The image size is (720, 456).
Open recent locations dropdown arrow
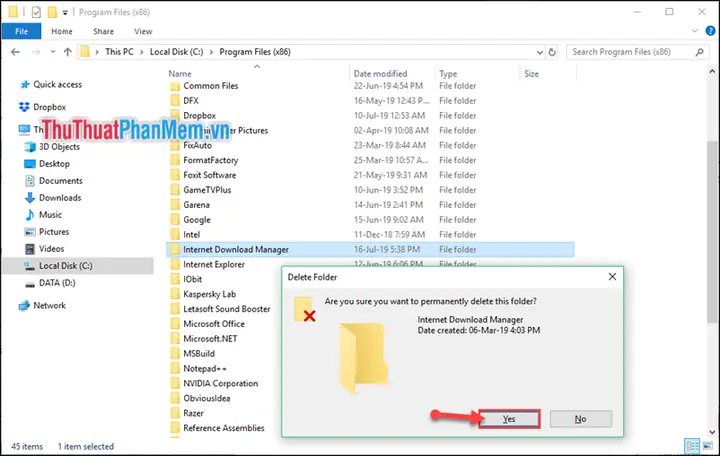(53, 52)
